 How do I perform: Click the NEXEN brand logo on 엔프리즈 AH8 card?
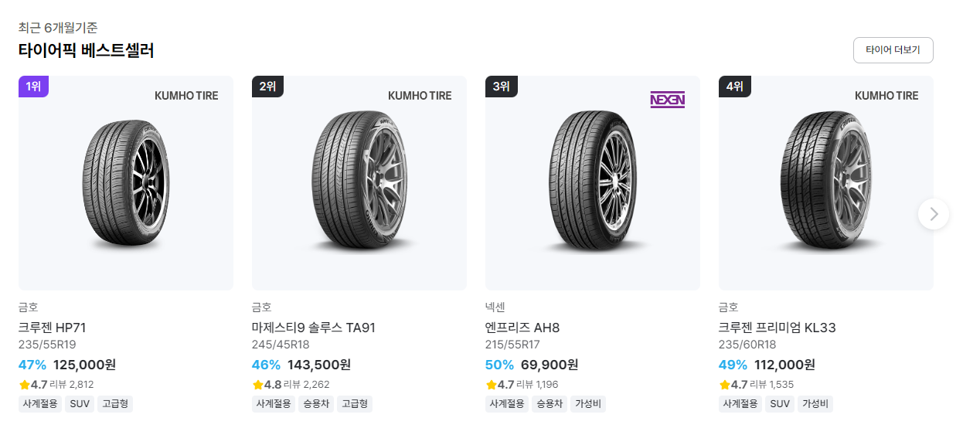pyautogui.click(x=666, y=100)
